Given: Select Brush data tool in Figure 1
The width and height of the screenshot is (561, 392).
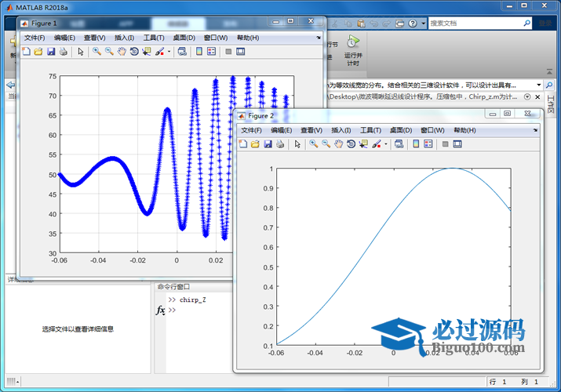Looking at the screenshot, I should click(x=159, y=52).
